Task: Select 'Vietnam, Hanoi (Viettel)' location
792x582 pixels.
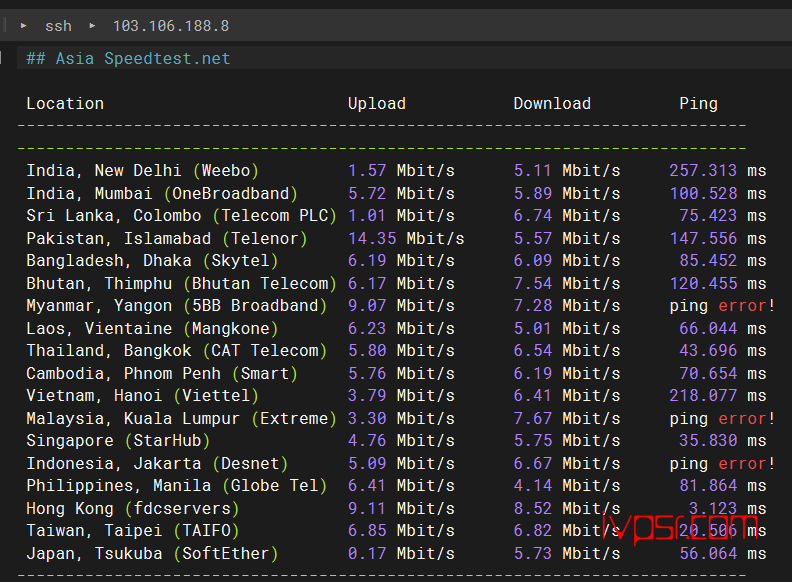Action: (142, 396)
